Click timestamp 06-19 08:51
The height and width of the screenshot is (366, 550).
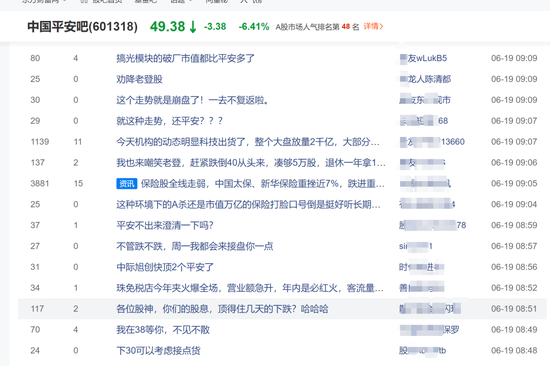tap(514, 309)
